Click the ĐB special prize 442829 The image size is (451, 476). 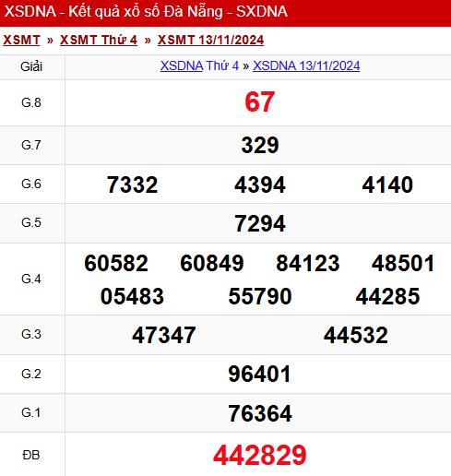click(260, 455)
